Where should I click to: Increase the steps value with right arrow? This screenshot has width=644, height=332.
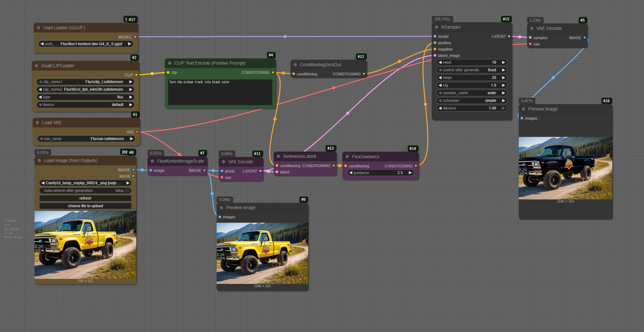(504, 78)
